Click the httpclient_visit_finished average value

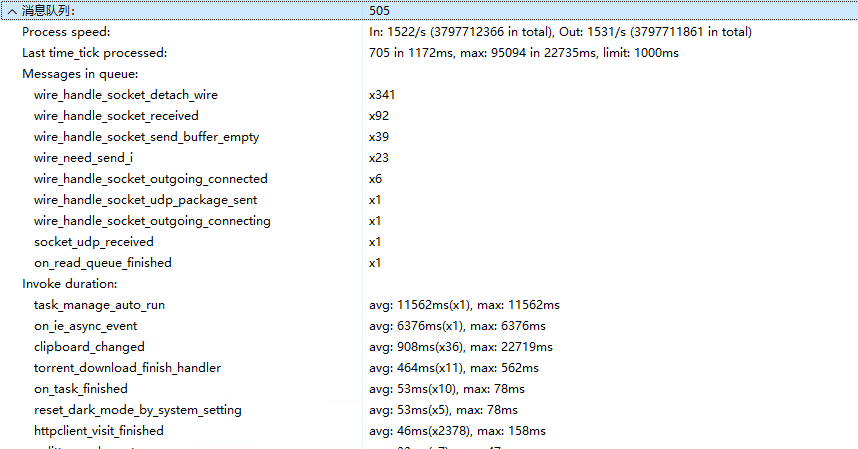(457, 431)
